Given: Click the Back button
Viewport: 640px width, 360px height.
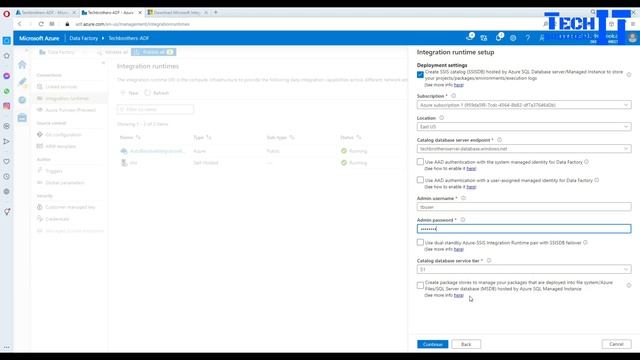Looking at the screenshot, I should point(466,344).
